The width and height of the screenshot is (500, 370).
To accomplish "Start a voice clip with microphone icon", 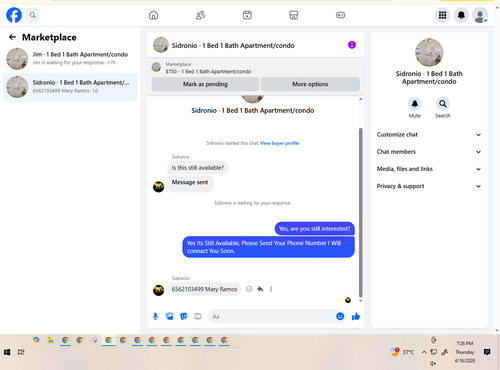I will [155, 316].
